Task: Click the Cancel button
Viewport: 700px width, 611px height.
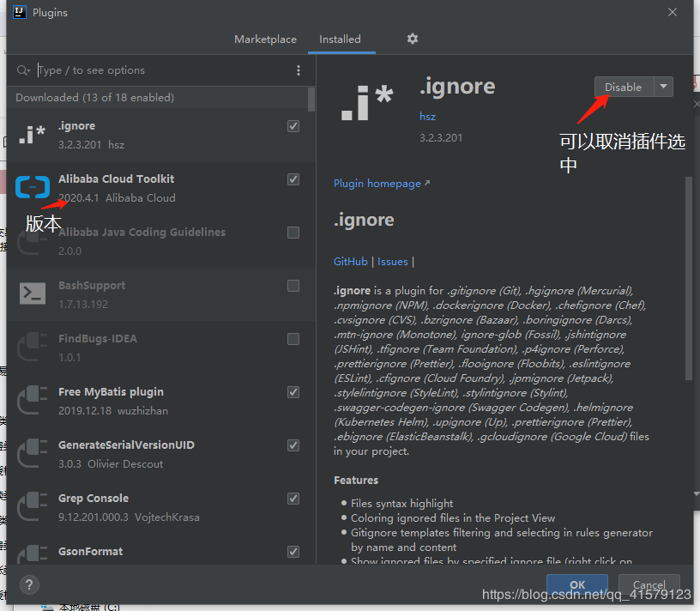Action: point(649,584)
